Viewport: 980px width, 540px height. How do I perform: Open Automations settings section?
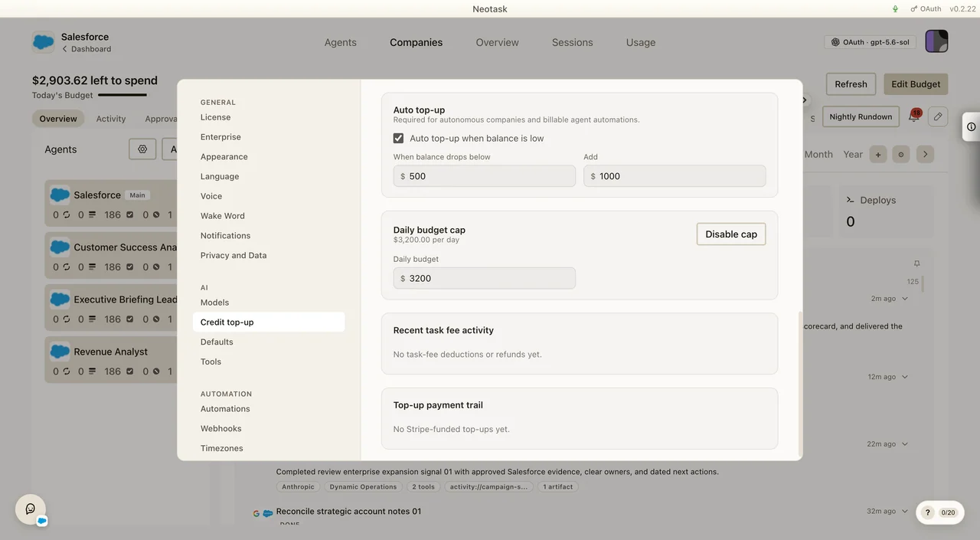pyautogui.click(x=268, y=409)
